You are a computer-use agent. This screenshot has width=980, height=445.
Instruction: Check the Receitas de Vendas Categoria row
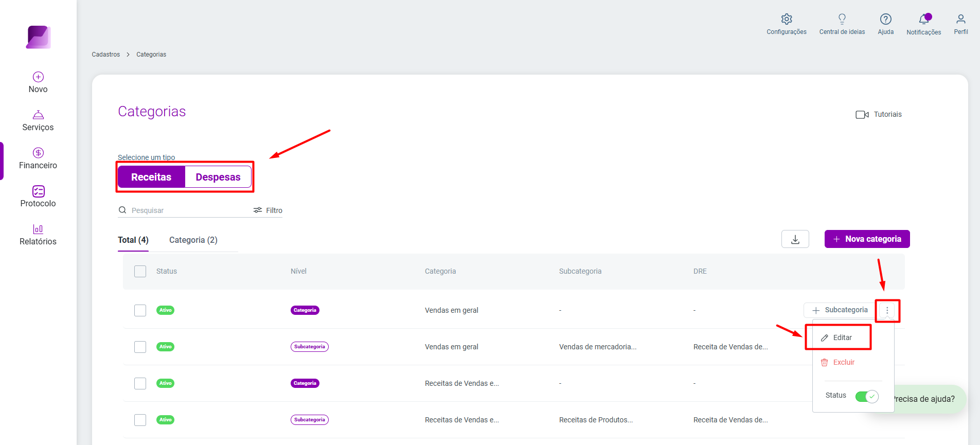[x=140, y=383]
